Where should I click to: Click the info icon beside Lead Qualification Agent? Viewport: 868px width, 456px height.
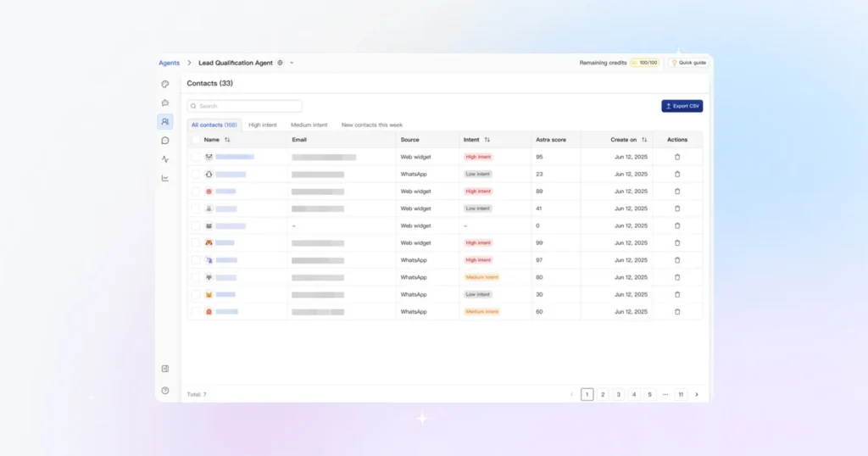tap(280, 63)
